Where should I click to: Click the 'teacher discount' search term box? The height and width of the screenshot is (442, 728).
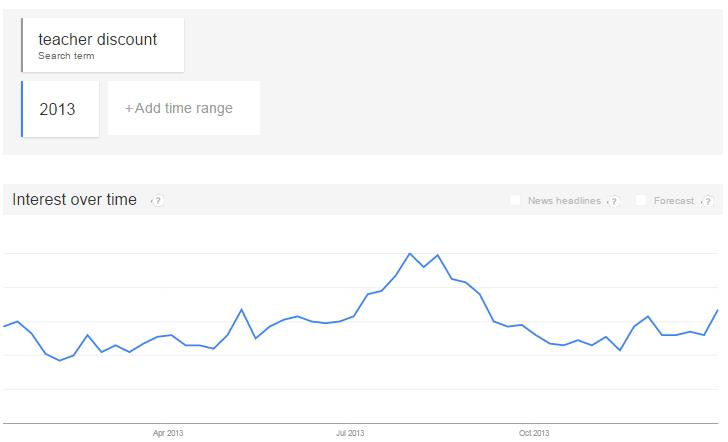(x=103, y=45)
